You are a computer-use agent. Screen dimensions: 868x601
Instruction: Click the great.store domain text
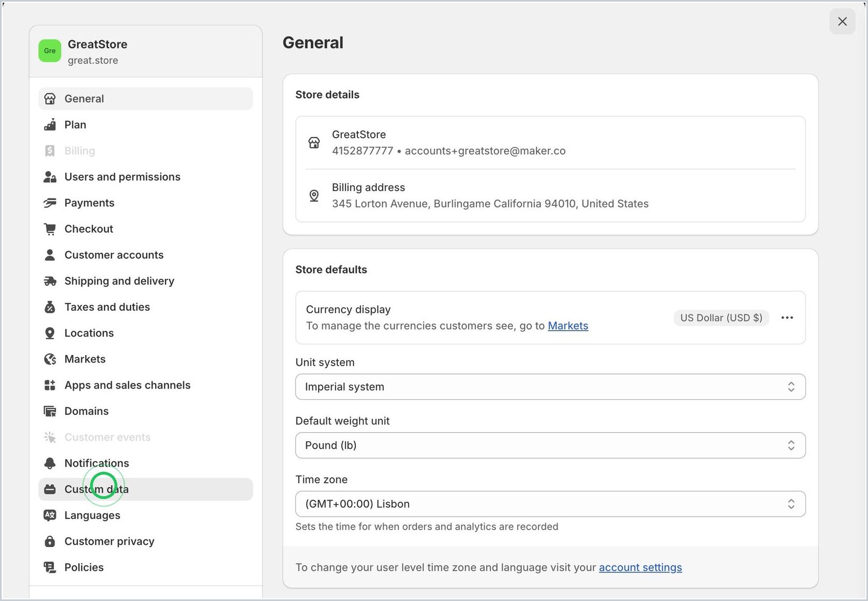coord(93,60)
